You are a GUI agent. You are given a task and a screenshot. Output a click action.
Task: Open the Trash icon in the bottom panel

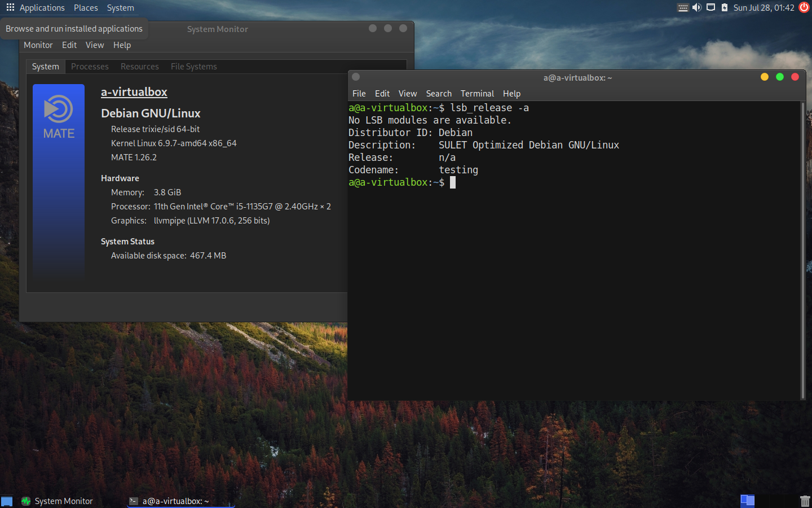[805, 501]
